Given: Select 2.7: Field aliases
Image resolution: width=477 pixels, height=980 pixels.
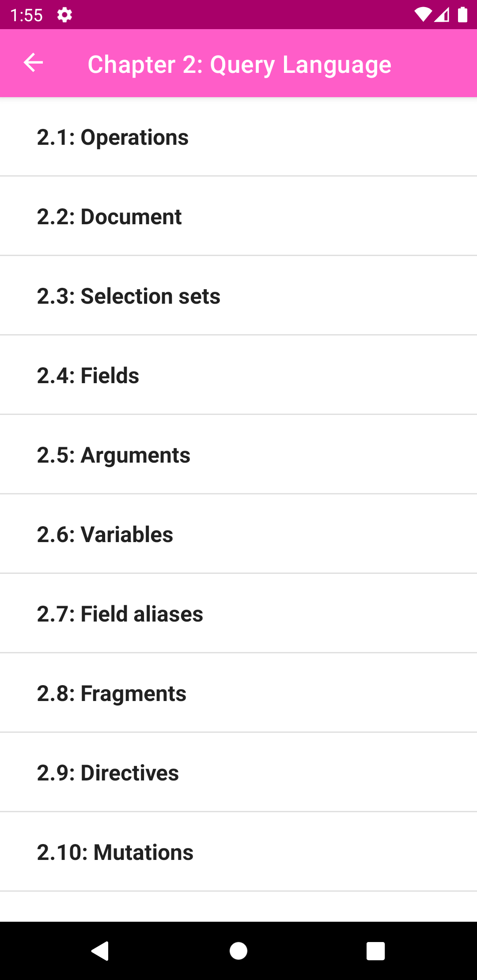Looking at the screenshot, I should click(238, 614).
